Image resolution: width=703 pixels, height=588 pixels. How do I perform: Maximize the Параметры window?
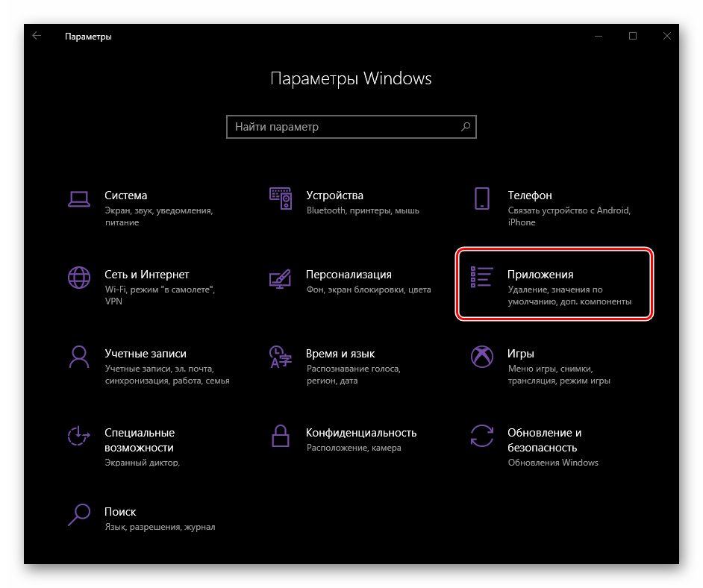633,36
